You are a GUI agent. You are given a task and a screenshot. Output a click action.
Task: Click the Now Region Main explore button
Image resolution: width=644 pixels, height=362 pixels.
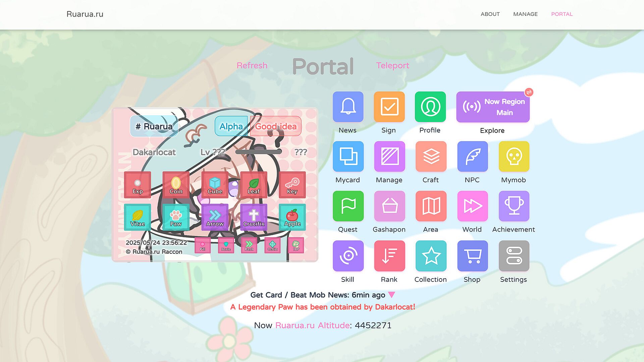(492, 107)
